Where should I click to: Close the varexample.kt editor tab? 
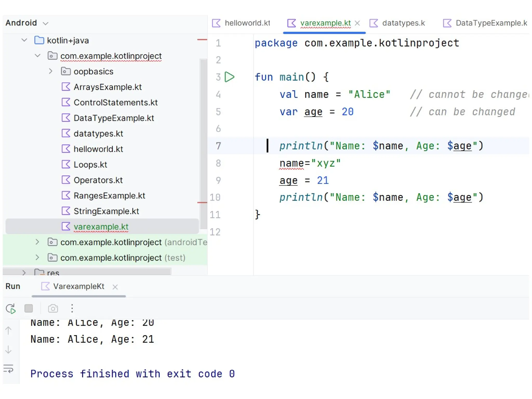point(357,23)
